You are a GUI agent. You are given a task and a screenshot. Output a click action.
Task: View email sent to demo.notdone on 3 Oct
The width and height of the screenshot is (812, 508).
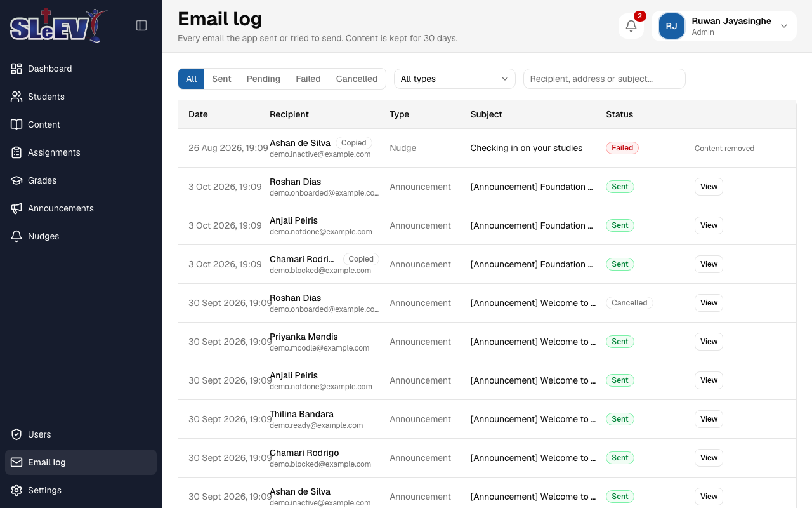(x=709, y=225)
